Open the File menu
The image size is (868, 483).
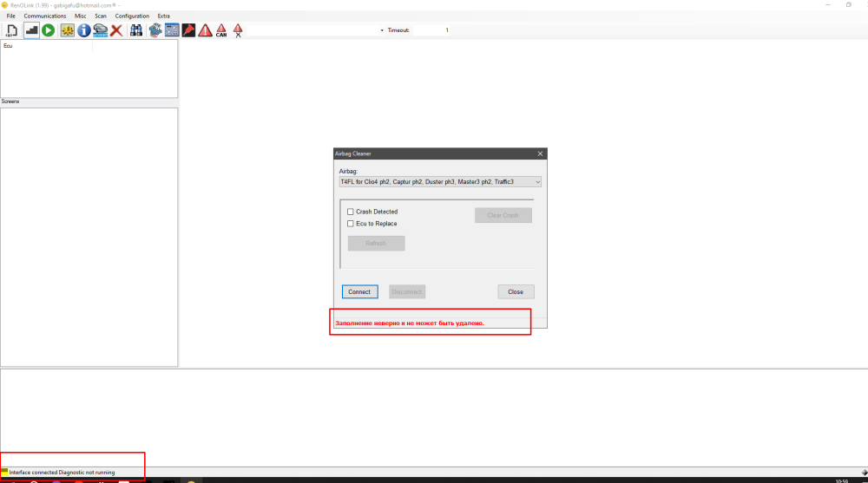(11, 16)
